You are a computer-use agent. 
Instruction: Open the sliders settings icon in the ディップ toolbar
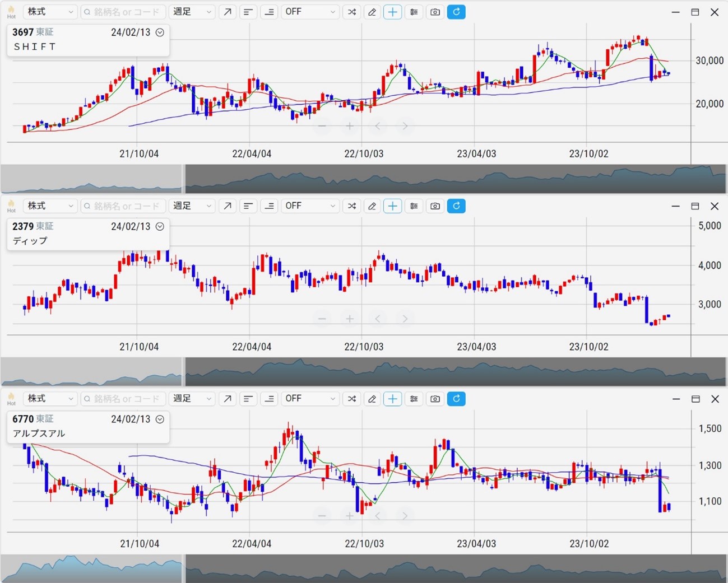click(x=414, y=206)
